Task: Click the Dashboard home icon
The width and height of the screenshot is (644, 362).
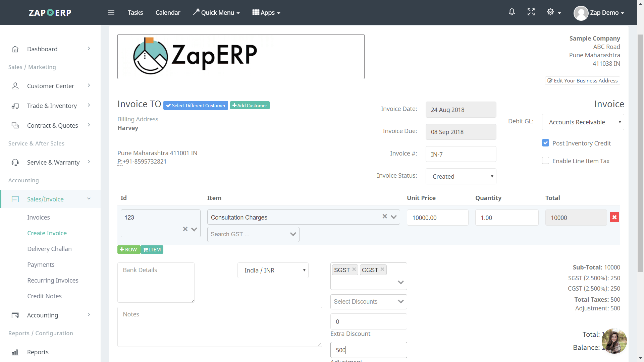Action: click(15, 49)
